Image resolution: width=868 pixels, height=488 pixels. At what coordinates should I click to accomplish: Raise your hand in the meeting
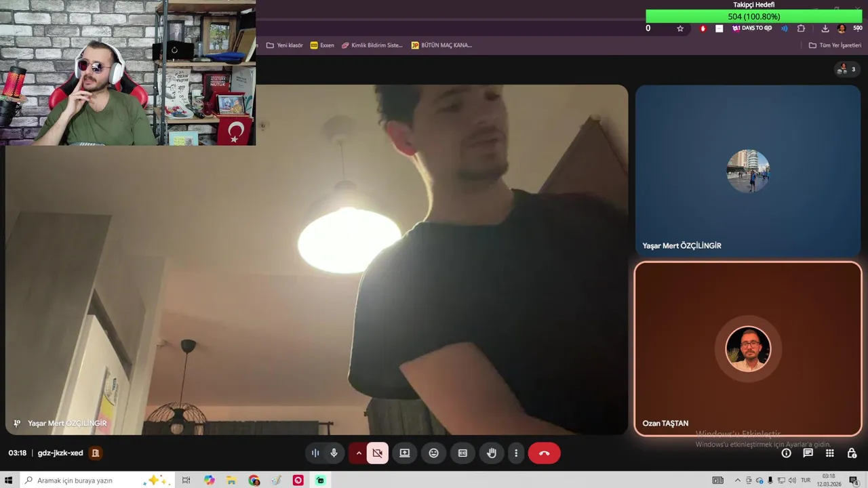tap(492, 453)
